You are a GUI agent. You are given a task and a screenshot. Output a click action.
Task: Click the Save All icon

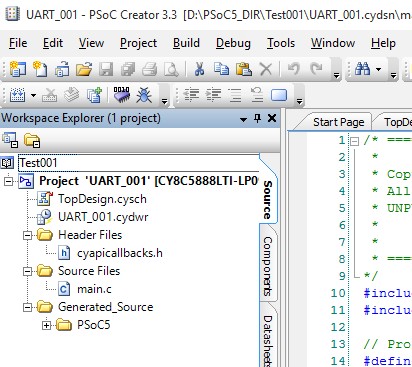128,70
